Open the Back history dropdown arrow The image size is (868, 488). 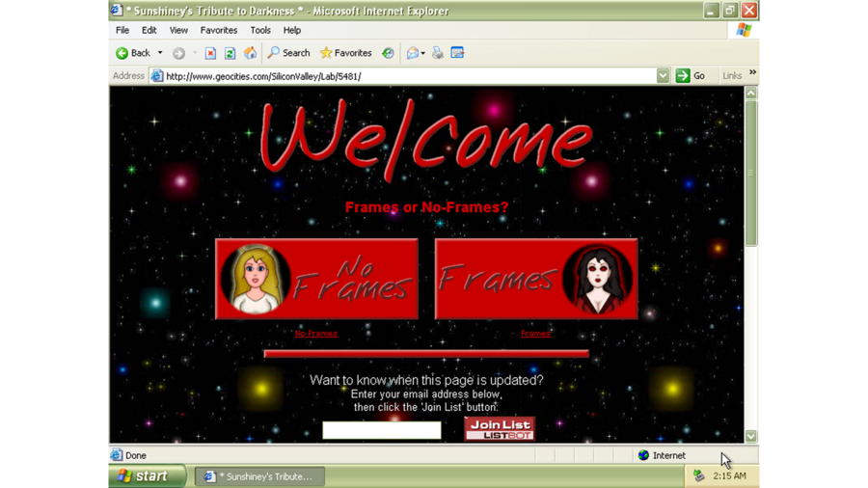click(160, 53)
